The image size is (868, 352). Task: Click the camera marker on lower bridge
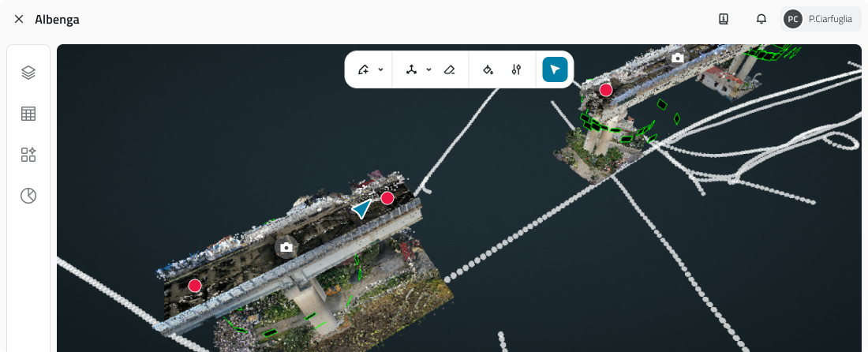[x=286, y=247]
